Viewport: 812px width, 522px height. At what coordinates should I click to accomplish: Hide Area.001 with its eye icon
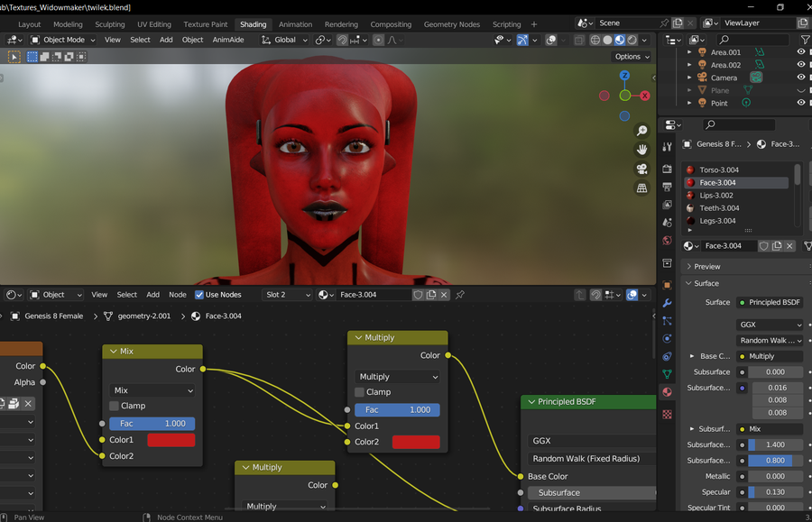[801, 52]
